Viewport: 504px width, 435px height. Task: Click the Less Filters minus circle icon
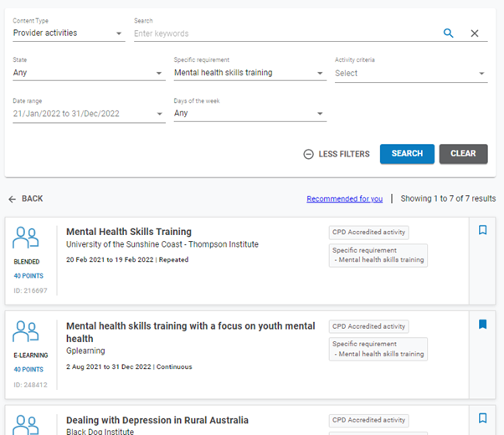[x=308, y=154]
